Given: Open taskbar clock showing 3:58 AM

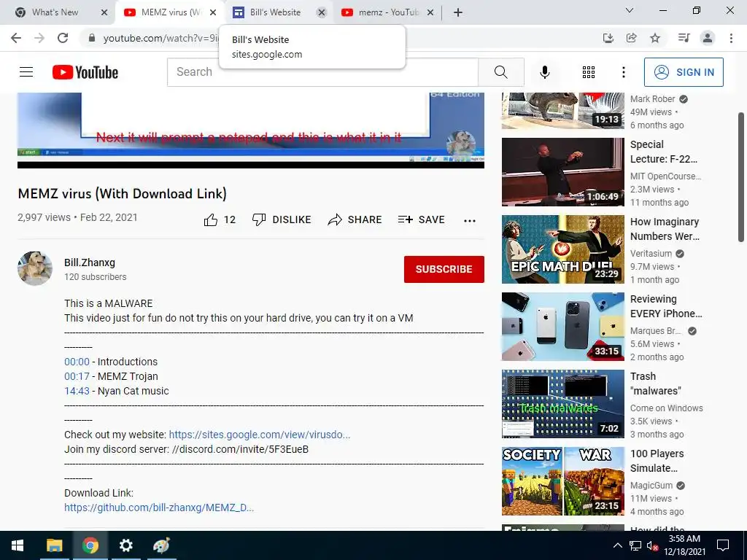Looking at the screenshot, I should 684,545.
